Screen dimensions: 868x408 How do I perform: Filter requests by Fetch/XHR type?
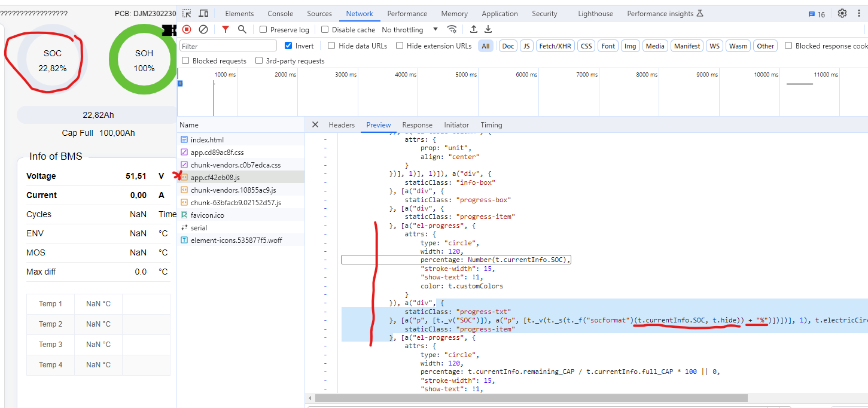point(555,46)
